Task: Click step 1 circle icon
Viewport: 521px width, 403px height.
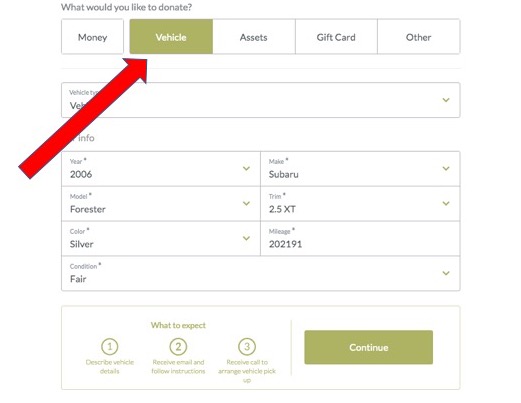Action: click(x=110, y=347)
